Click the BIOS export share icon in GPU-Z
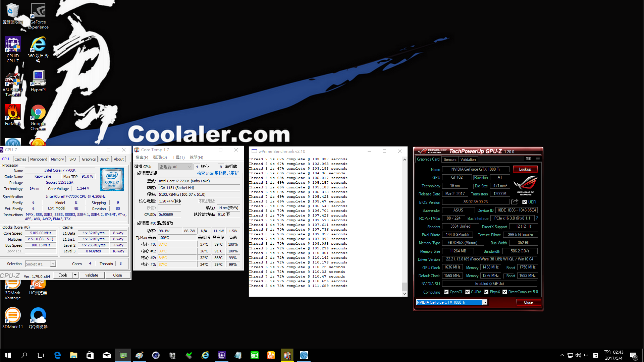Screen dimensions: 644x362 (515, 202)
